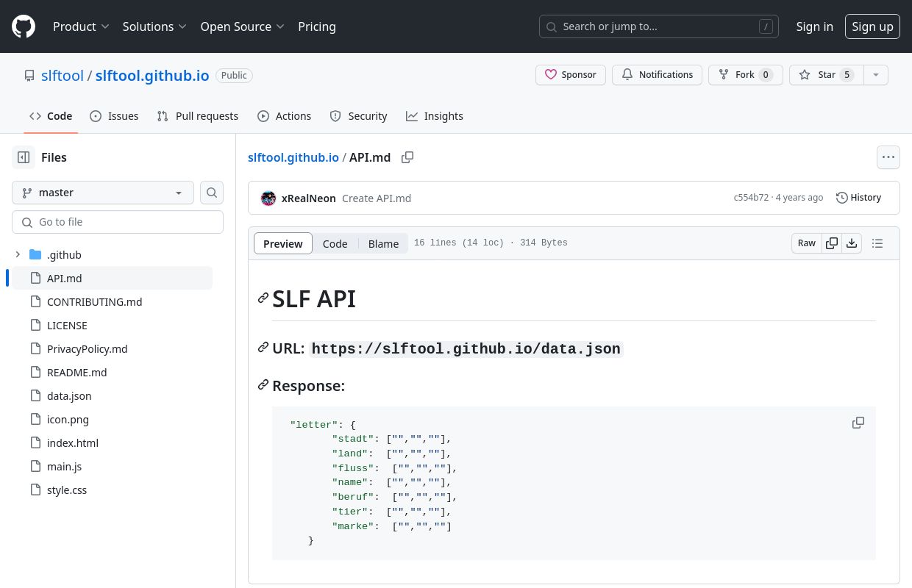912x588 pixels.
Task: Open the Create API.md commit message
Action: coord(377,198)
